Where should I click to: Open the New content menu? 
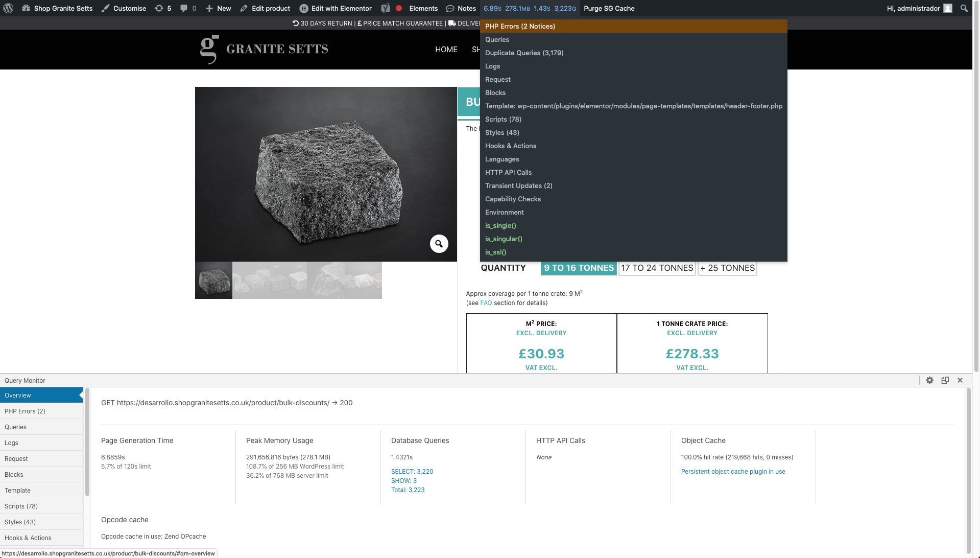218,8
